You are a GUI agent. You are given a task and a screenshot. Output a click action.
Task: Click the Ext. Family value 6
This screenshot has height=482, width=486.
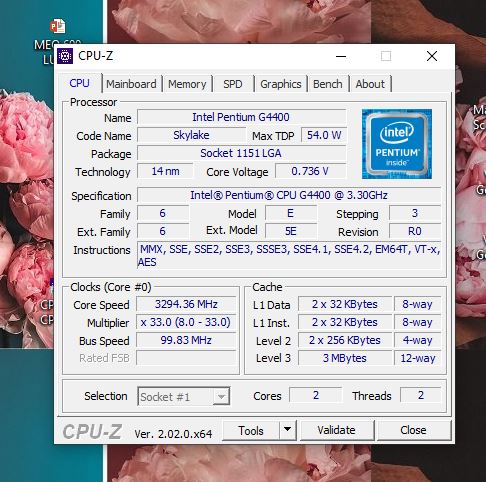(163, 231)
